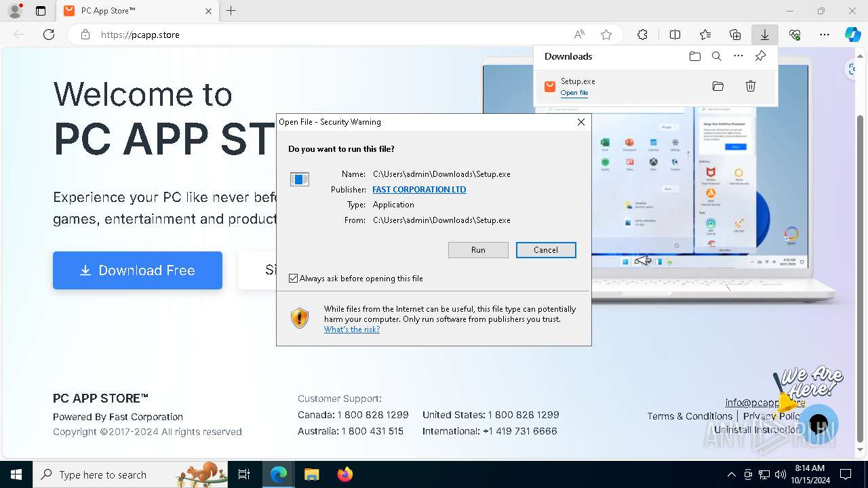Open the Collections icon
The height and width of the screenshot is (488, 868).
[x=735, y=35]
